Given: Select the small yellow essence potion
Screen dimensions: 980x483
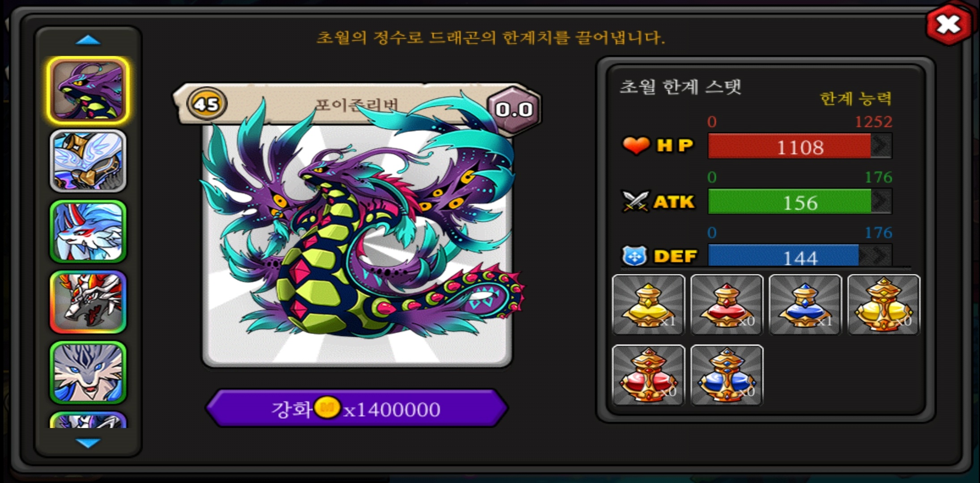Looking at the screenshot, I should tap(648, 305).
